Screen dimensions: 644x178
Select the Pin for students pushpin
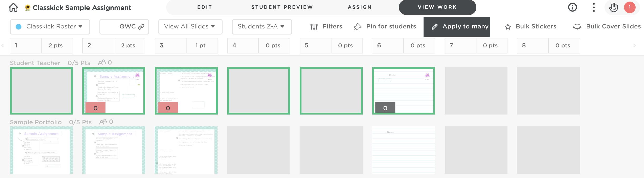pos(358,27)
